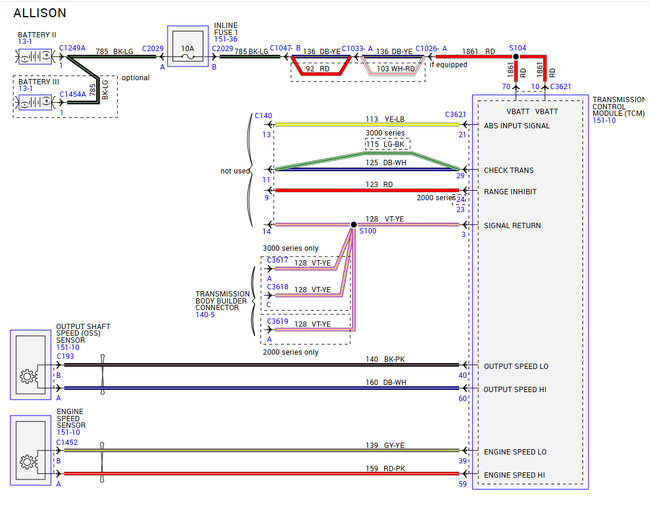
Task: Click connector label C3617
Action: point(277,260)
